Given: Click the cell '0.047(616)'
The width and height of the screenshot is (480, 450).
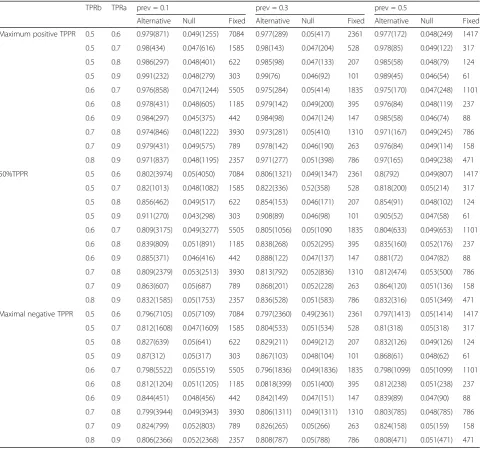Looking at the screenshot, I should coord(199,48).
